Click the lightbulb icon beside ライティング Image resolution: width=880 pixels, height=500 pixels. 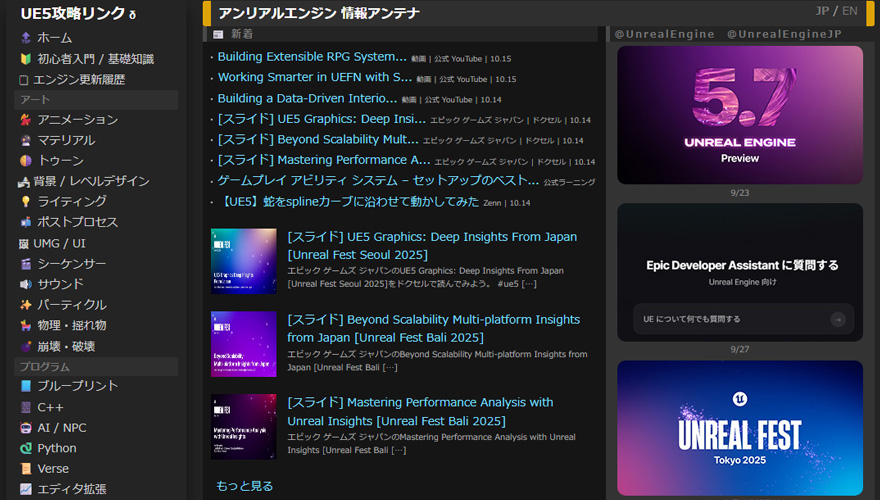coord(25,201)
